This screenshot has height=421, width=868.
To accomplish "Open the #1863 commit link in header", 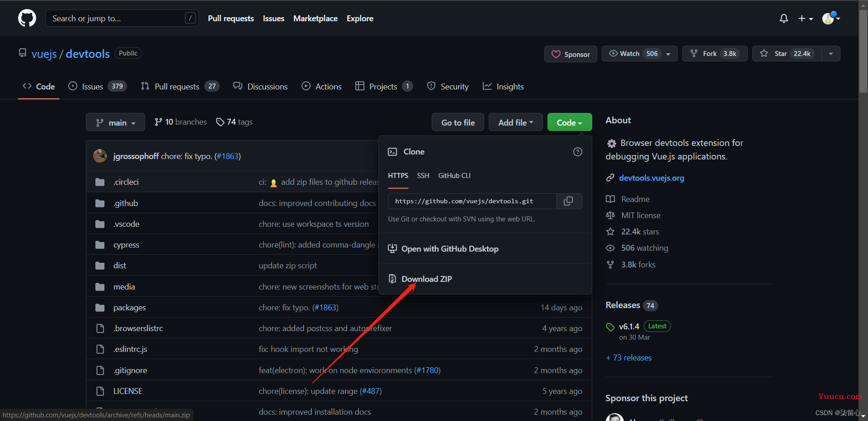I will click(227, 156).
